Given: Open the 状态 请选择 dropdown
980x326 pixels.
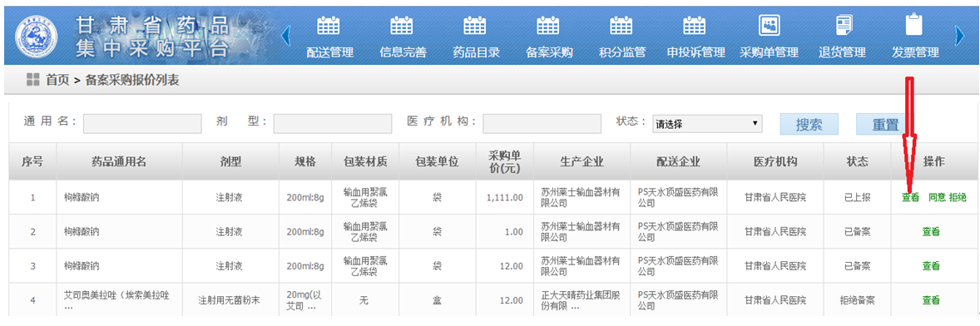Looking at the screenshot, I should (x=707, y=124).
